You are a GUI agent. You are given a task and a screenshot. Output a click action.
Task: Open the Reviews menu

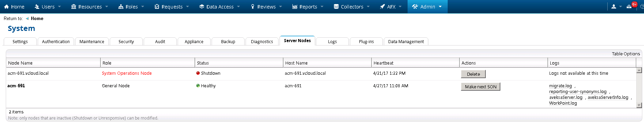pos(266,6)
